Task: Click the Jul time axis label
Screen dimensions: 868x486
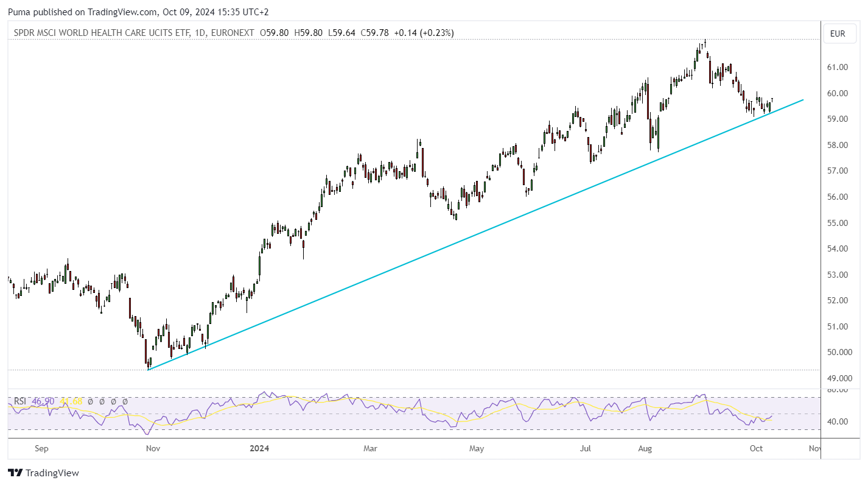Action: (x=586, y=449)
